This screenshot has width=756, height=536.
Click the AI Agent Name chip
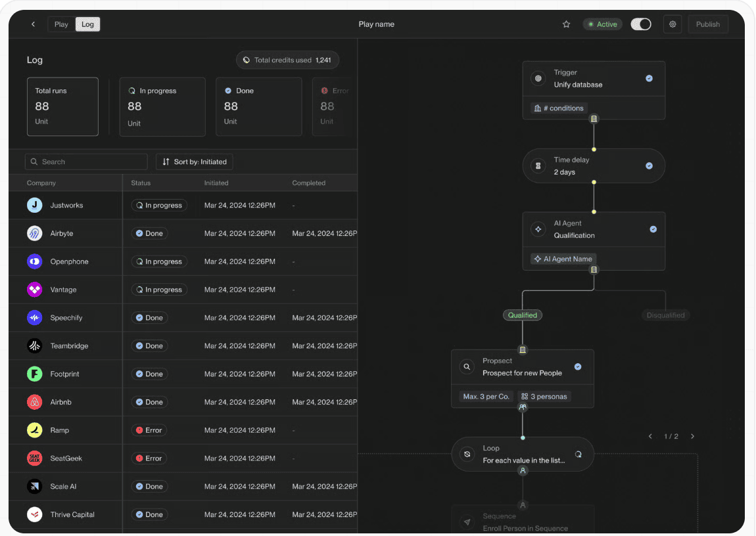[x=563, y=259]
